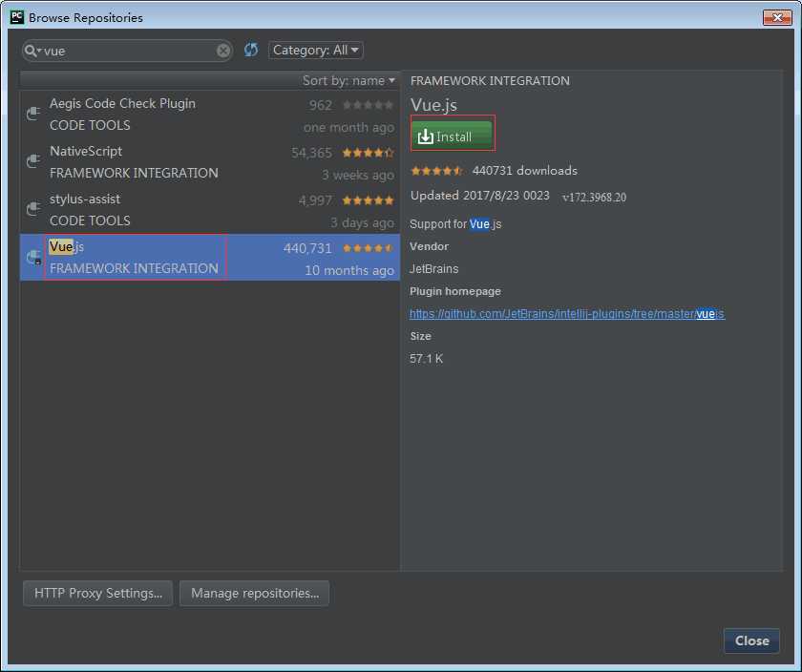Select the stylus-assist plugin row
Screen dimensions: 802x672
[x=210, y=210]
